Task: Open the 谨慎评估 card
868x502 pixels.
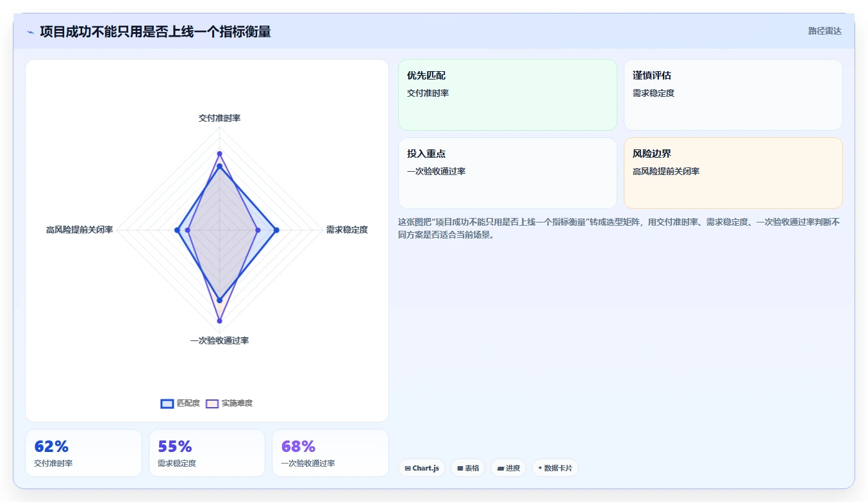Action: pyautogui.click(x=733, y=95)
